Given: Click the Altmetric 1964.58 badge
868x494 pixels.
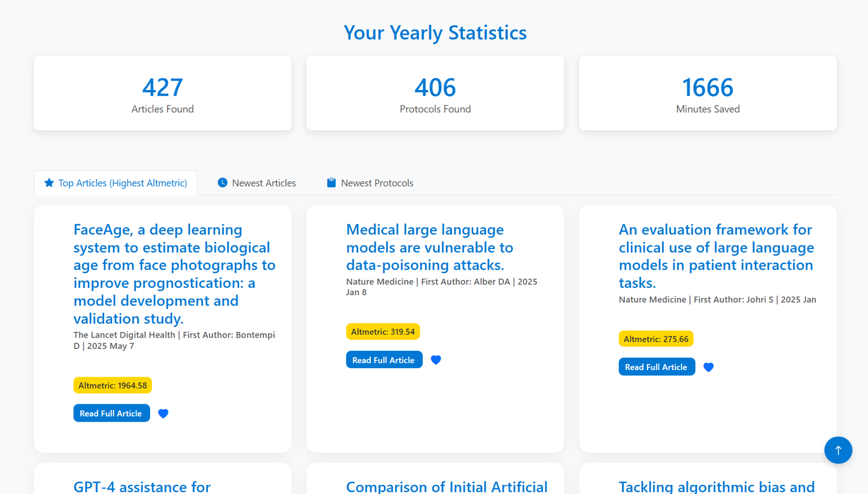Looking at the screenshot, I should (x=113, y=385).
